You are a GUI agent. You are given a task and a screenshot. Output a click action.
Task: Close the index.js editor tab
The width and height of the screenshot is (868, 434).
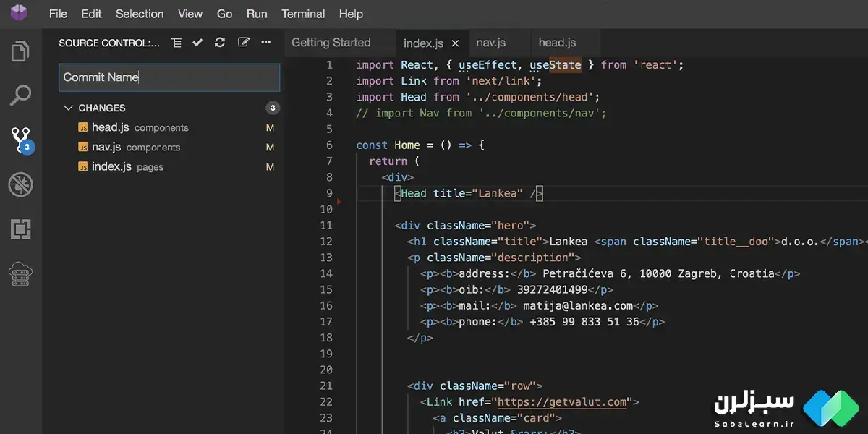coord(455,43)
